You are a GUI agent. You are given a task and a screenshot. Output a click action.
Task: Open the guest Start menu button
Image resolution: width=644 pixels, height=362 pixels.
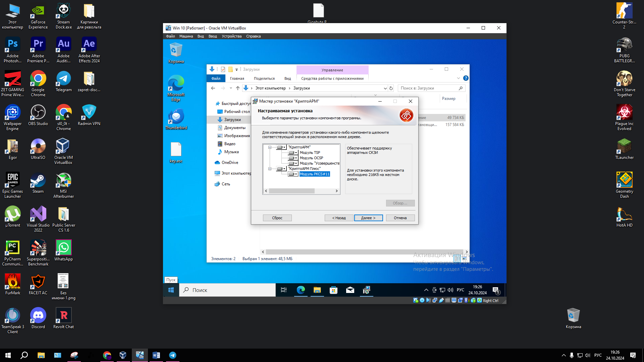[x=171, y=290]
